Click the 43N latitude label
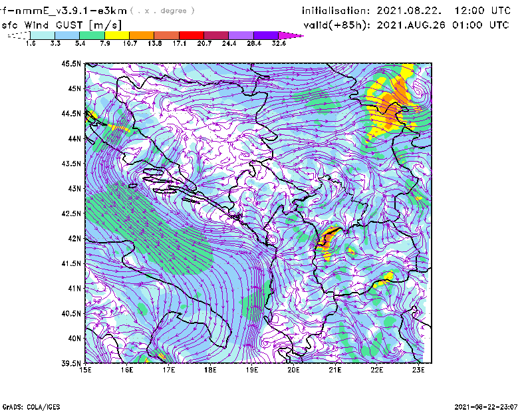532x411 pixels. pos(74,188)
